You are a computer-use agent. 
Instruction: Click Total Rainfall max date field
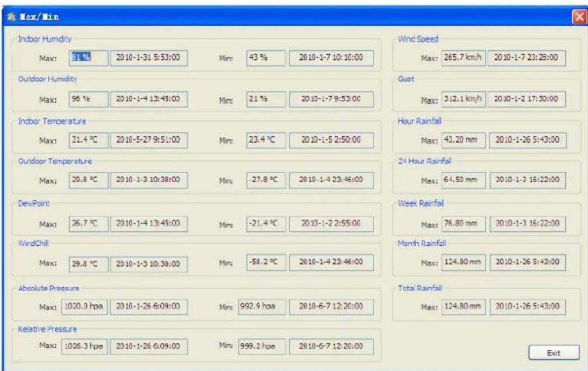point(528,305)
